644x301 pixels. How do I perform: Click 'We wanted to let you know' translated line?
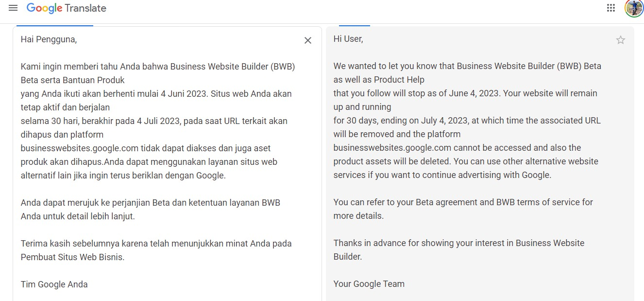pos(467,66)
